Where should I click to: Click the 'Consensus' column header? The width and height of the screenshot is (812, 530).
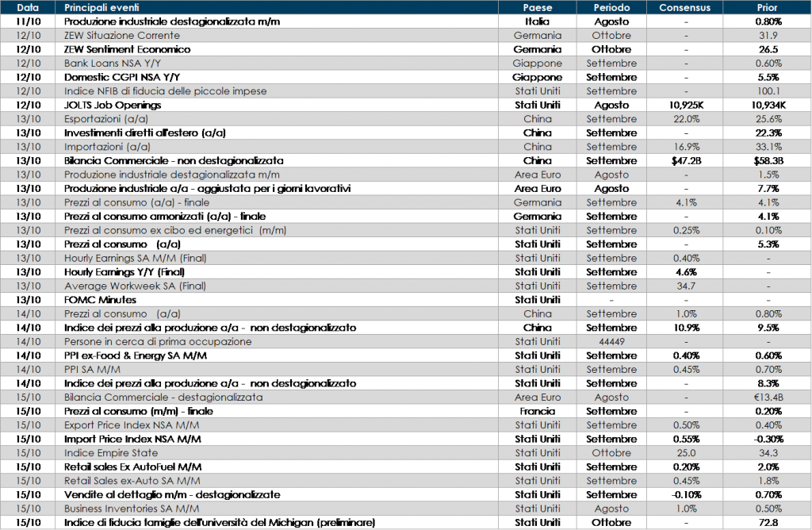pos(685,8)
